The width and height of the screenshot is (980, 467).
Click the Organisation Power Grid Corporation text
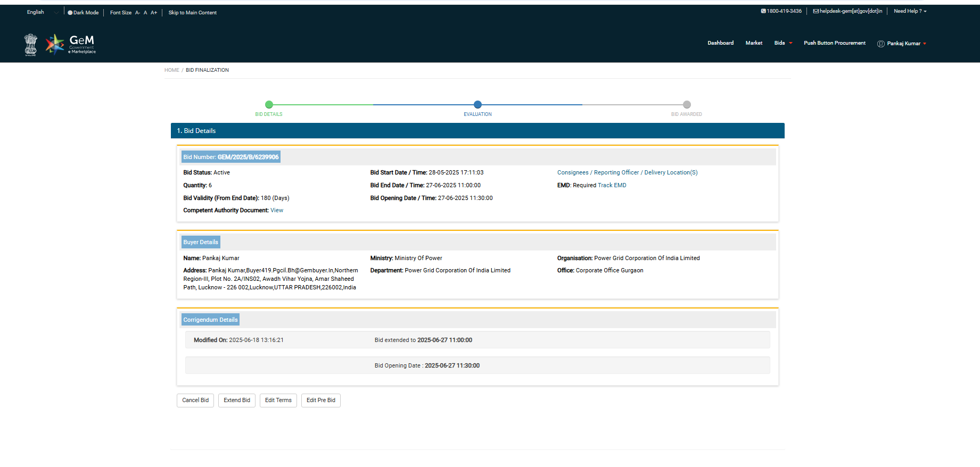click(628, 258)
